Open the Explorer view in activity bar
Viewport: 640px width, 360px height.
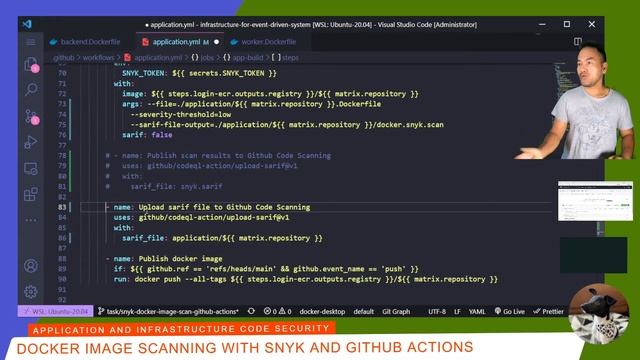click(31, 64)
